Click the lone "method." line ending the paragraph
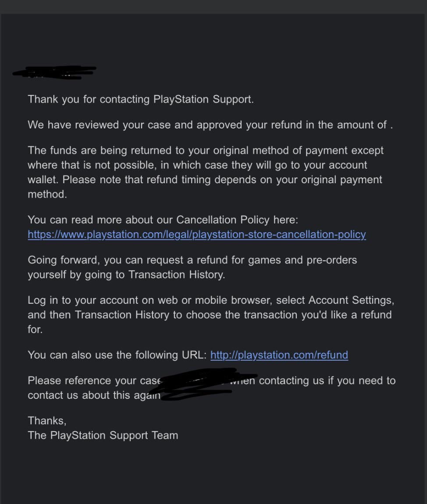The image size is (427, 504). [x=47, y=194]
